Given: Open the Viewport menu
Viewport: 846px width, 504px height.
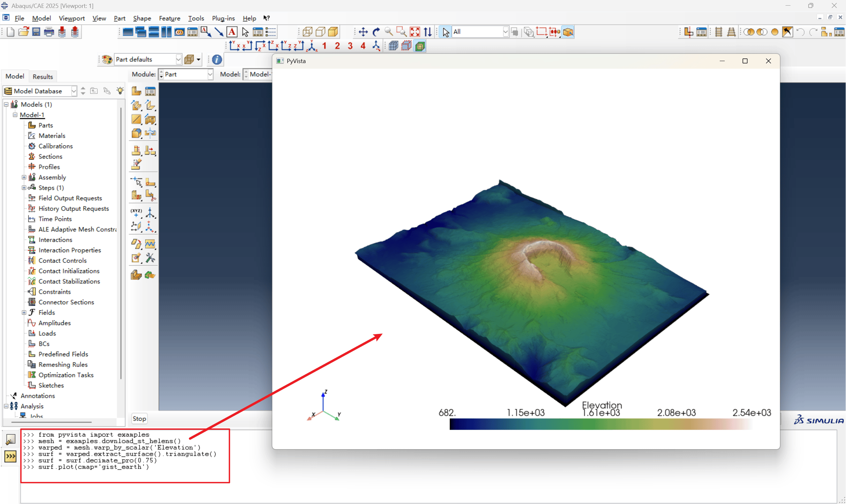Looking at the screenshot, I should pos(72,18).
